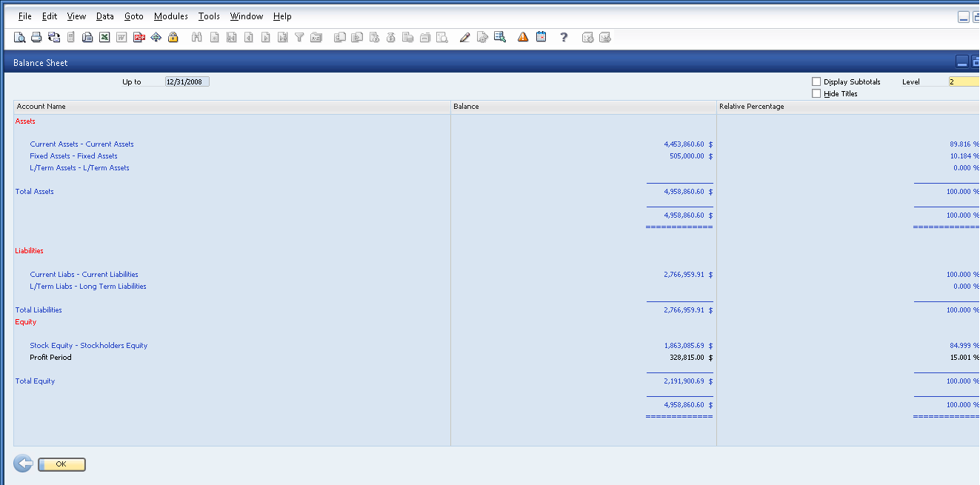980x485 pixels.
Task: Open the Current Assets account link
Action: pyautogui.click(x=81, y=144)
